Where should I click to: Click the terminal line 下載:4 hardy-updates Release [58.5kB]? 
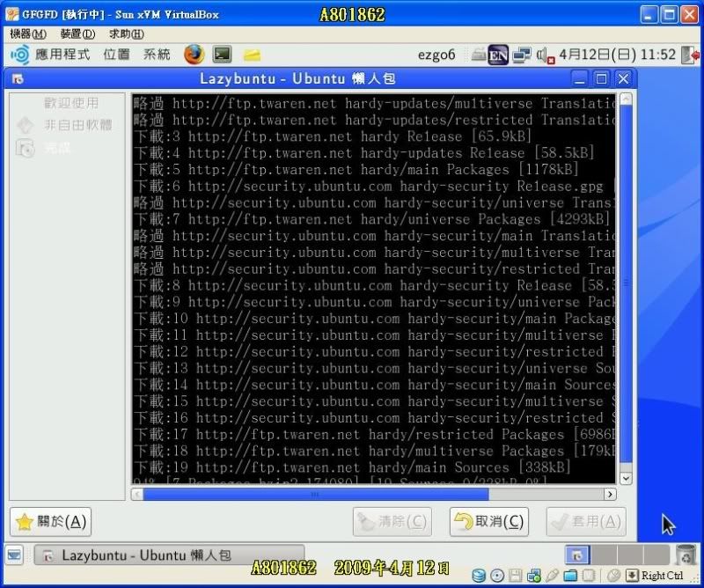click(x=364, y=153)
